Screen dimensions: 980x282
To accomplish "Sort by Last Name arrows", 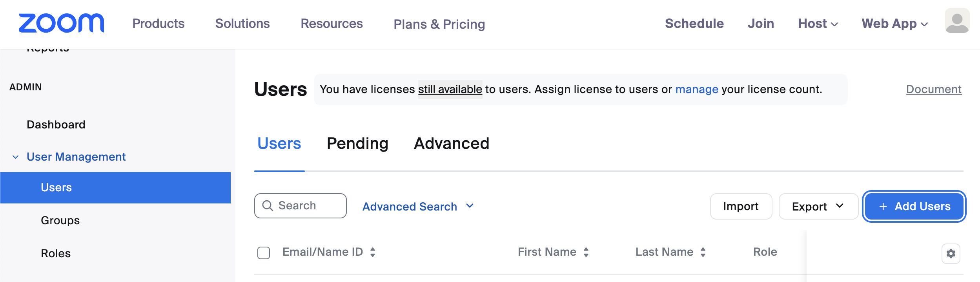I will click(703, 252).
